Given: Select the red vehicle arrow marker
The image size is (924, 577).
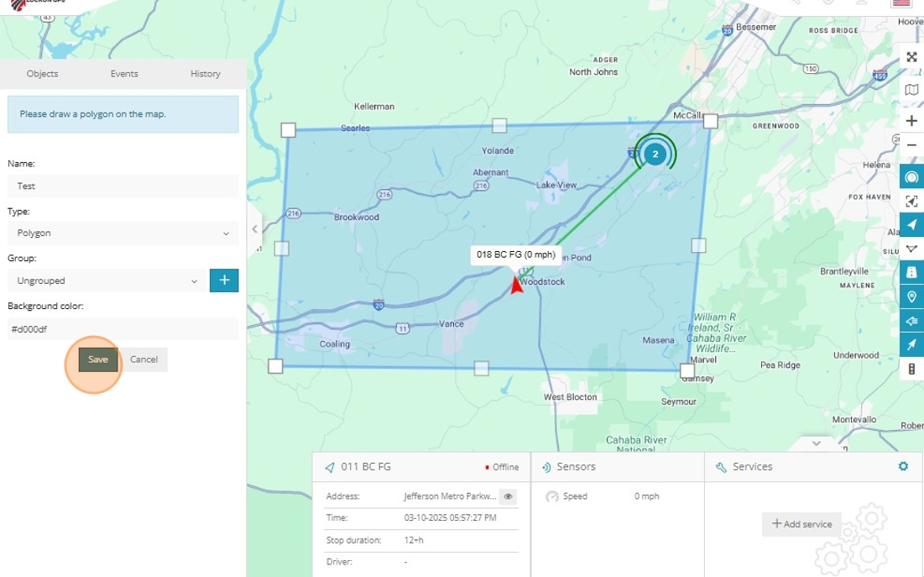Looking at the screenshot, I should click(516, 285).
